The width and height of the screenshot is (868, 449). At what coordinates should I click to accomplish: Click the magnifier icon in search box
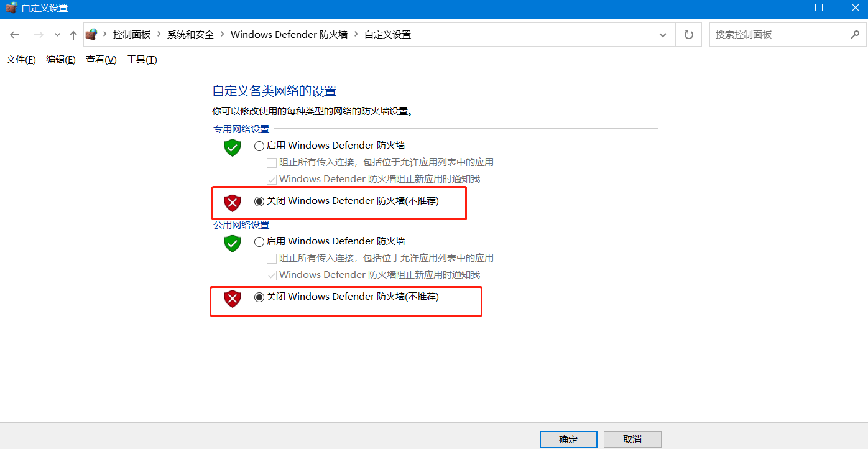pos(855,35)
